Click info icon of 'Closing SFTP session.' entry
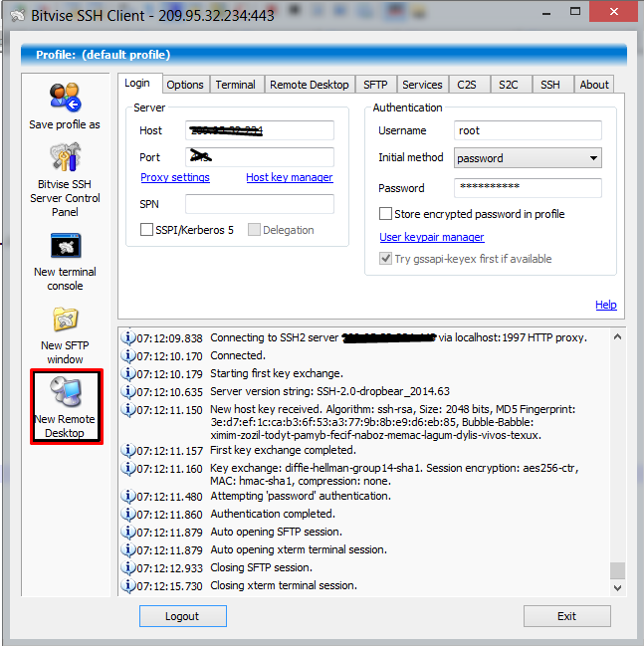Screen dimensions: 644x646 click(x=128, y=567)
